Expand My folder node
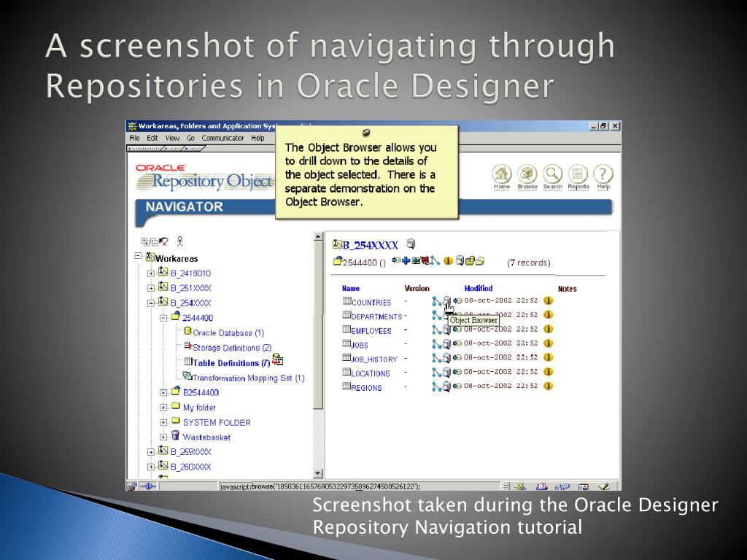Viewport: 747px width, 560px height. (x=163, y=408)
